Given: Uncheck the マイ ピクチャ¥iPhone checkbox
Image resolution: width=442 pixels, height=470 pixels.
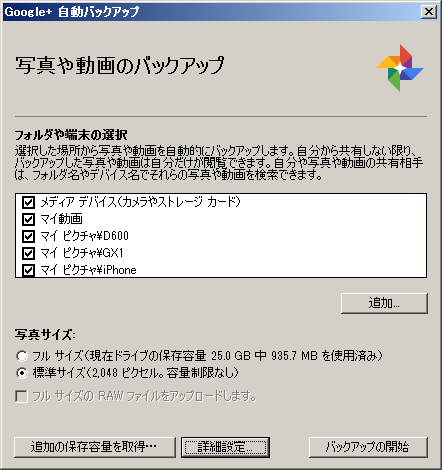Looking at the screenshot, I should coord(28,270).
